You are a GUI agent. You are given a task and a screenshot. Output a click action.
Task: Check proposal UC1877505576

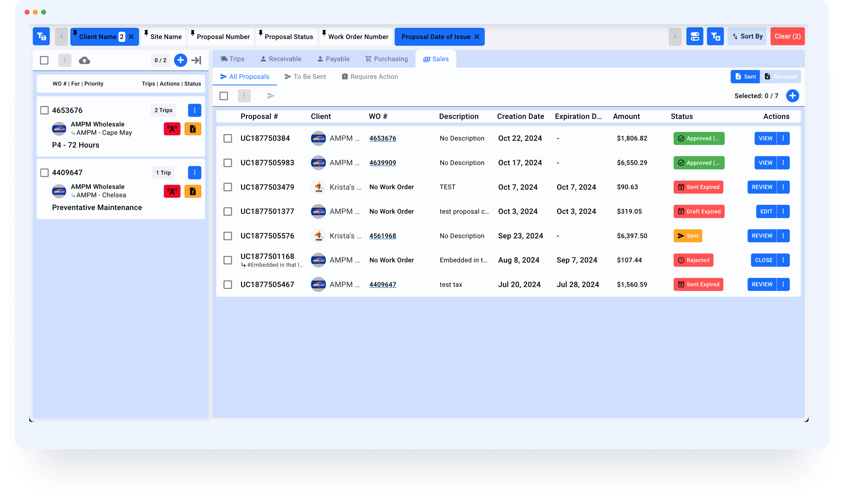tap(228, 236)
